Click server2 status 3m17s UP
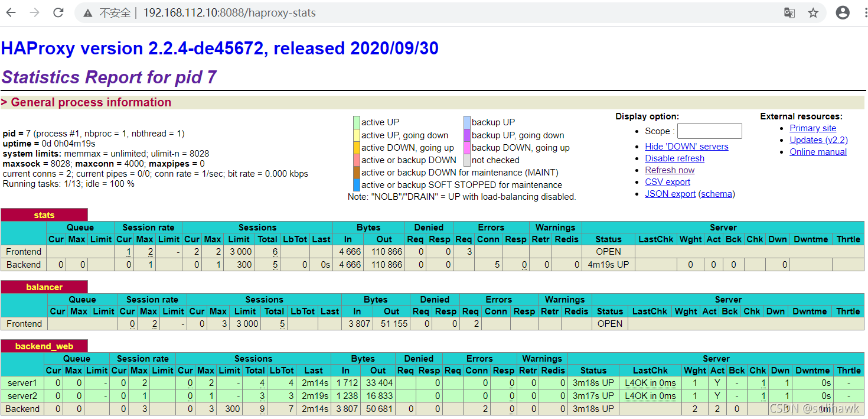This screenshot has width=868, height=419. 593,396
